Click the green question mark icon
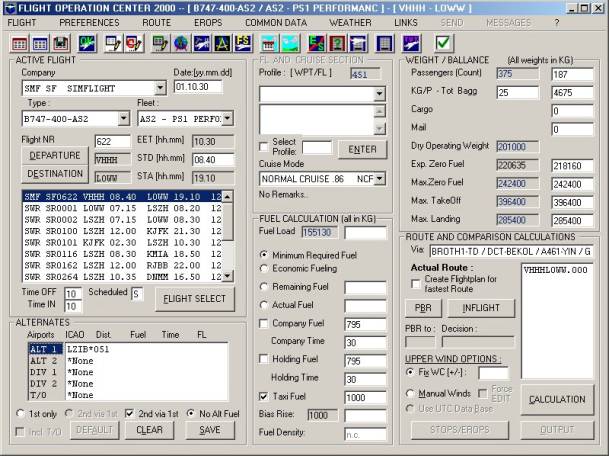The image size is (609, 456). [x=337, y=44]
